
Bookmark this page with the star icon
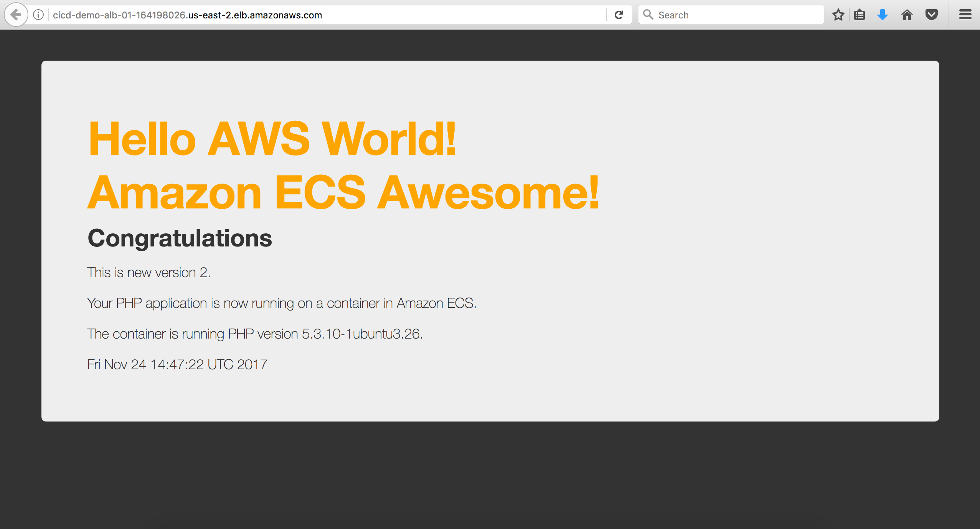click(838, 15)
